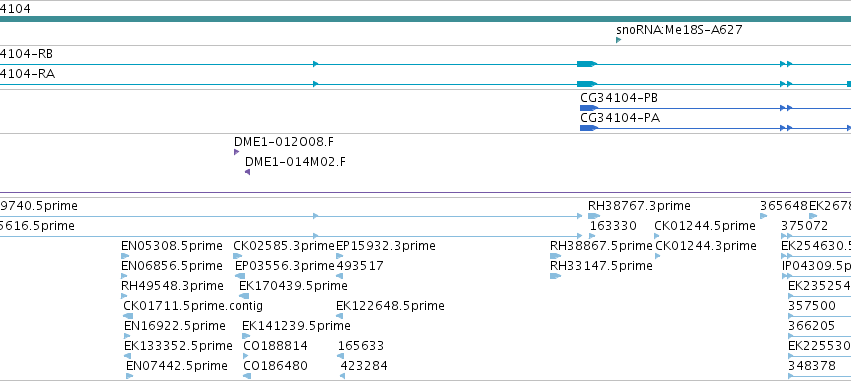Select the CG34104-PB protein coding box
Screen dimensions: 851x381
coord(588,108)
